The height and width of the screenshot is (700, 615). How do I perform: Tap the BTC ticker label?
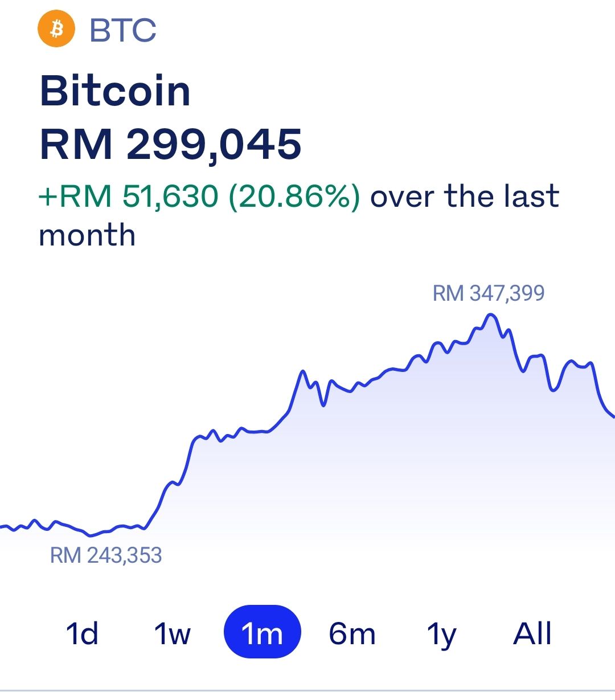pyautogui.click(x=123, y=30)
